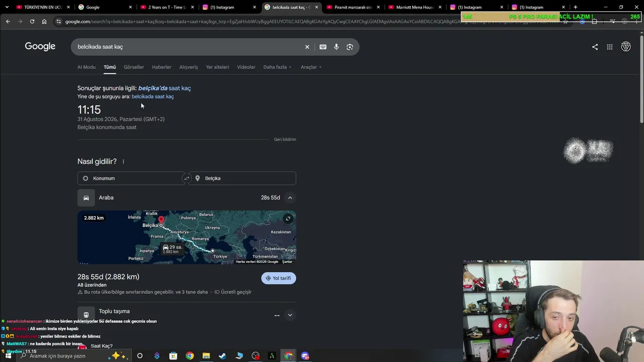Go to the Google logo homepage
644x362 pixels.
40,46
